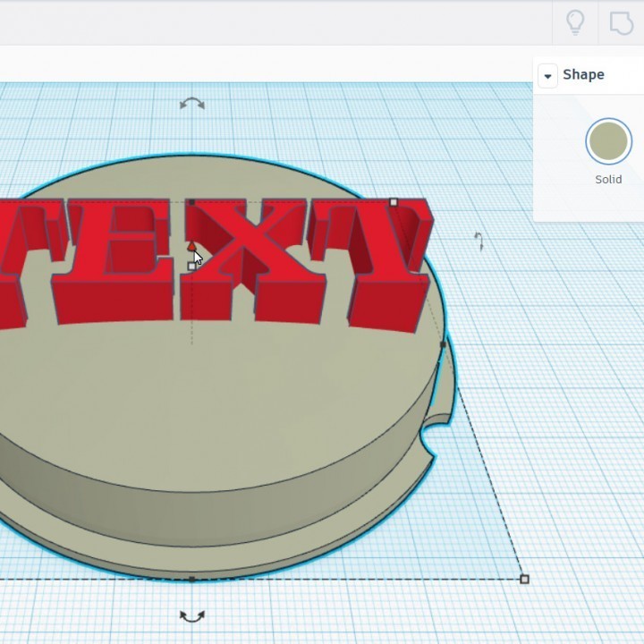Click the bottom-middle black edge handle

(x=192, y=580)
